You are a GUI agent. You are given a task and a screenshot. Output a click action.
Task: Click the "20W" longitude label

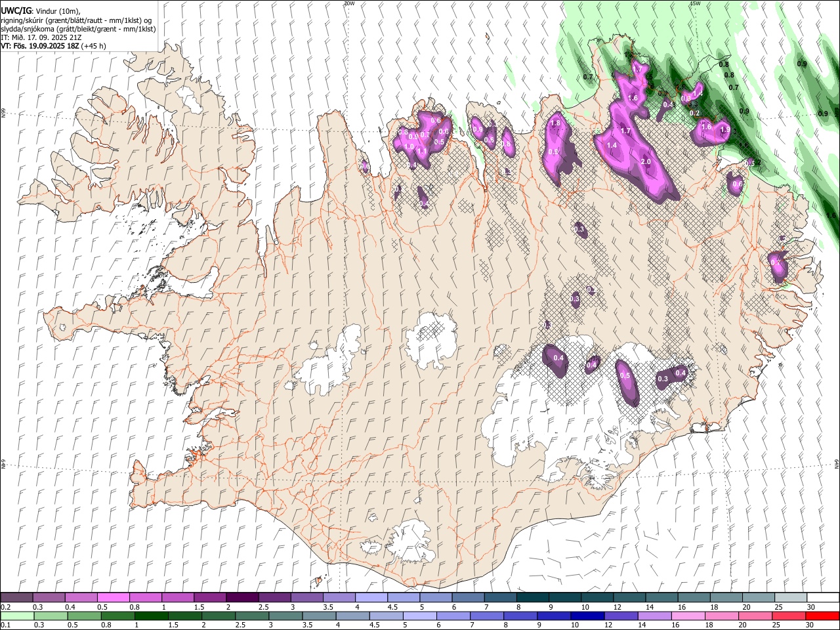point(349,3)
